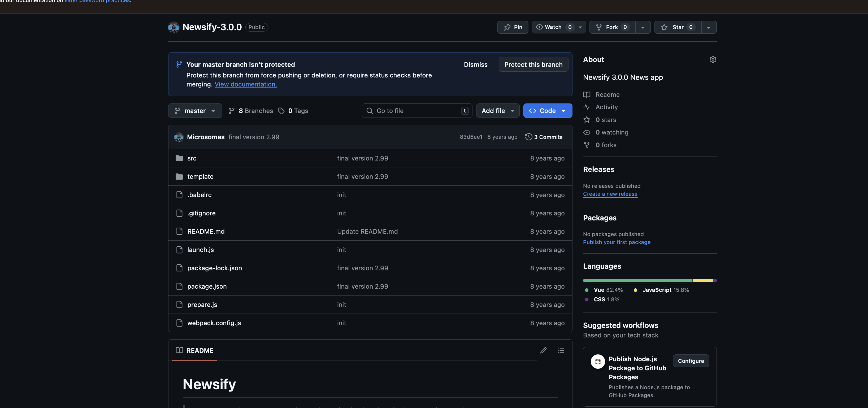Click the Readme book icon in the sidebar
This screenshot has height=408, width=868.
point(587,95)
